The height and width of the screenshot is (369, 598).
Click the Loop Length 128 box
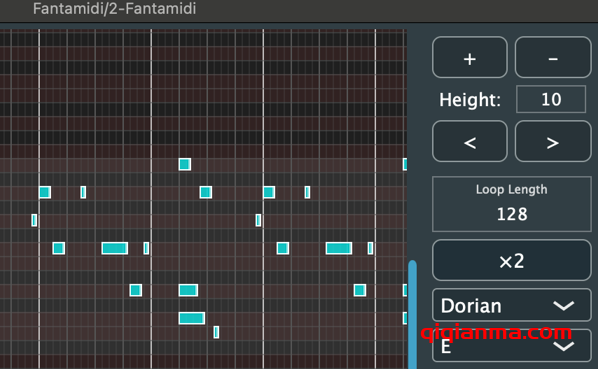(511, 204)
